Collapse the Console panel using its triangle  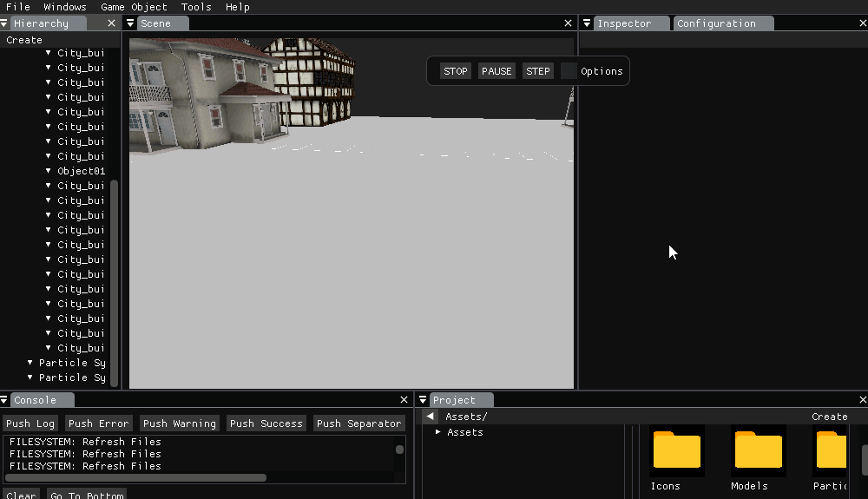[4, 400]
